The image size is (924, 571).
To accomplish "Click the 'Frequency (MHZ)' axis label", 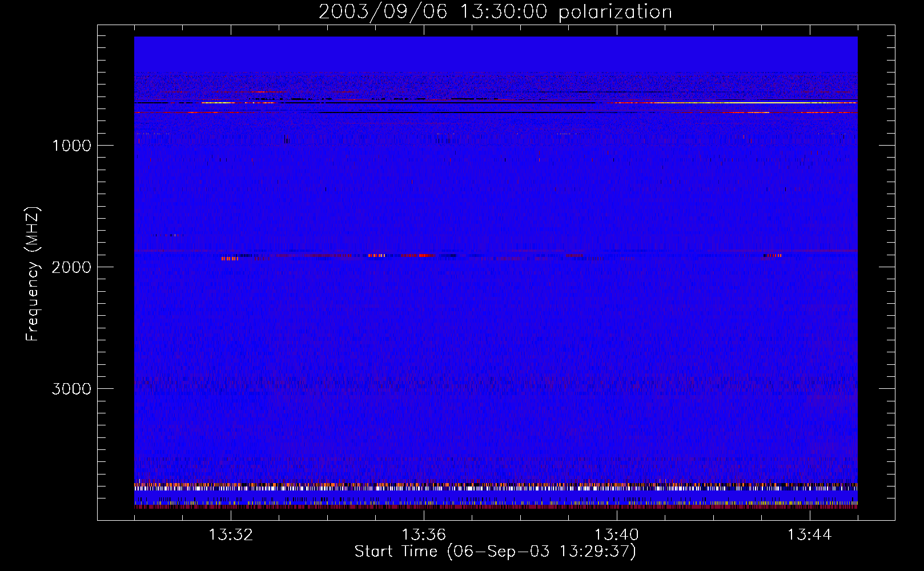I will pos(33,274).
